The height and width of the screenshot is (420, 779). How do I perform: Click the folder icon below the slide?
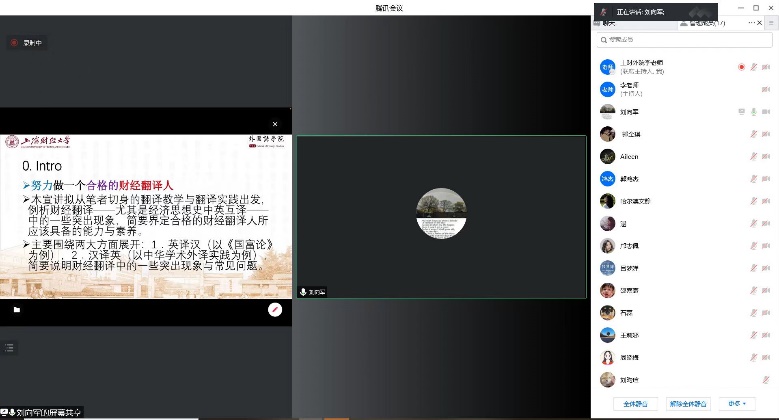pos(16,310)
